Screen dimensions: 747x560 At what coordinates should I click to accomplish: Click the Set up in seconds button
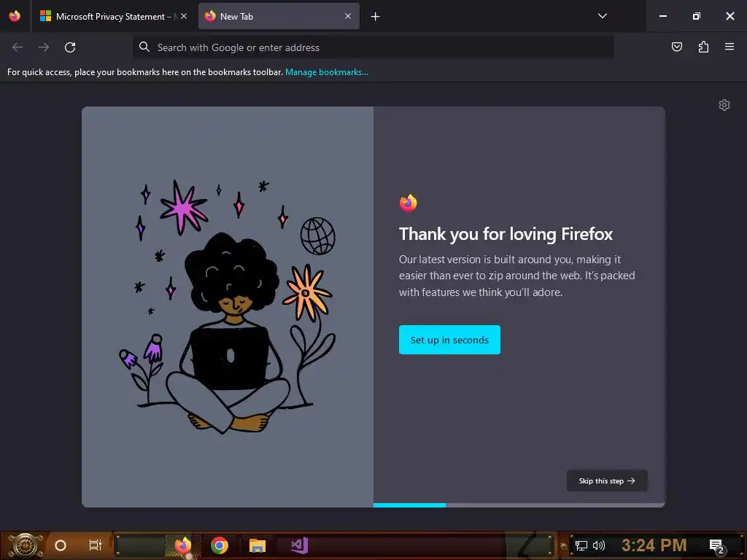click(x=449, y=340)
